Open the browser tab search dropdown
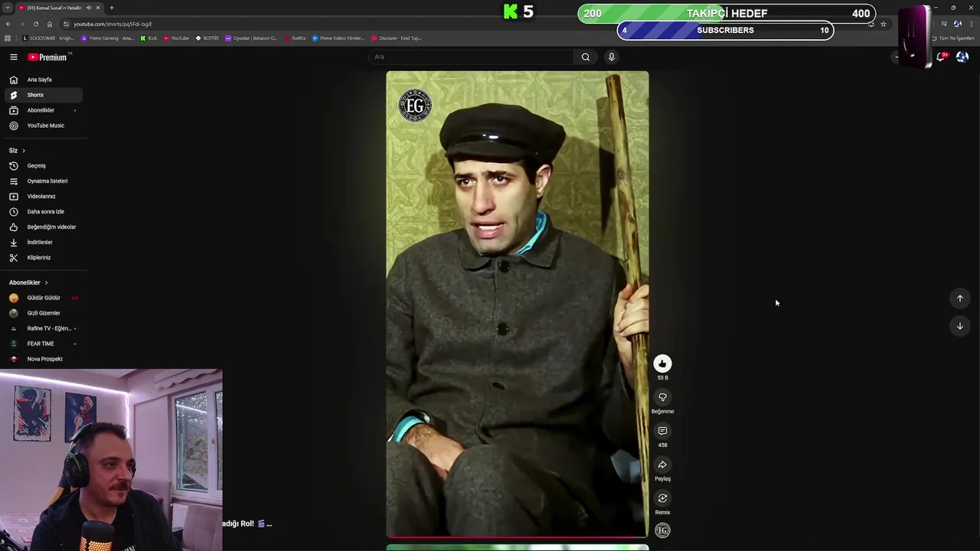The width and height of the screenshot is (980, 551). [x=8, y=8]
